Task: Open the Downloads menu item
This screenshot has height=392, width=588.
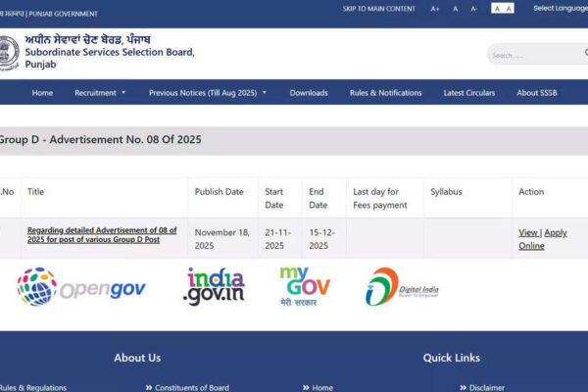Action: pos(309,93)
